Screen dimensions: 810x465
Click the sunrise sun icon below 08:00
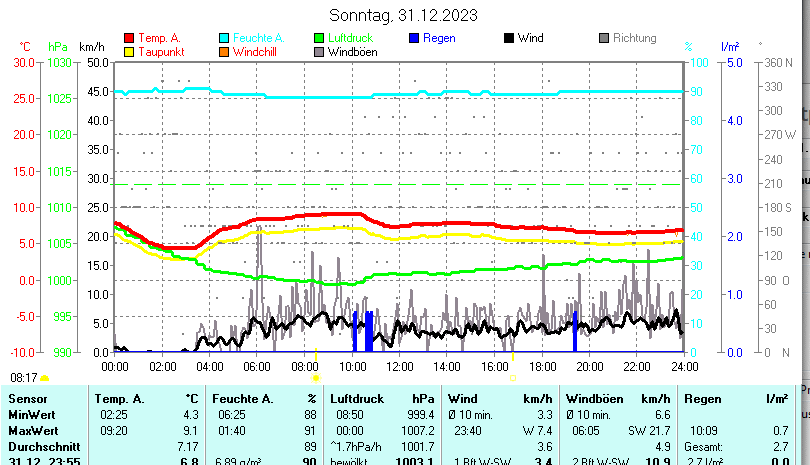coord(315,378)
